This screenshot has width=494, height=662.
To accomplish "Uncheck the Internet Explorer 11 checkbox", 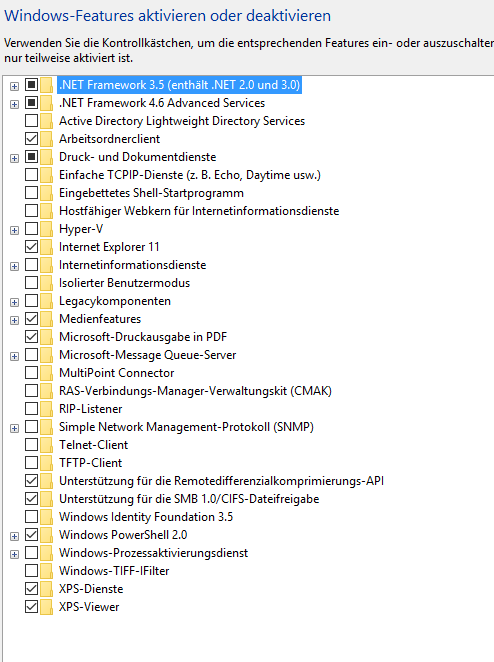I will coord(32,247).
